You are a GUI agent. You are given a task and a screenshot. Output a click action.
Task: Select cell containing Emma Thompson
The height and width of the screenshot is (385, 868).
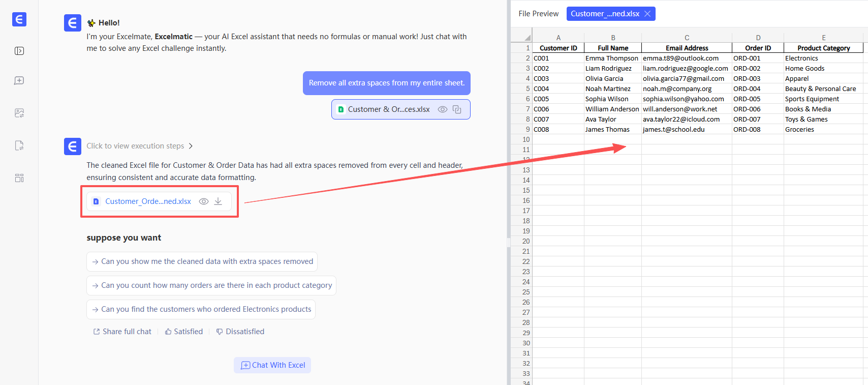coord(612,58)
